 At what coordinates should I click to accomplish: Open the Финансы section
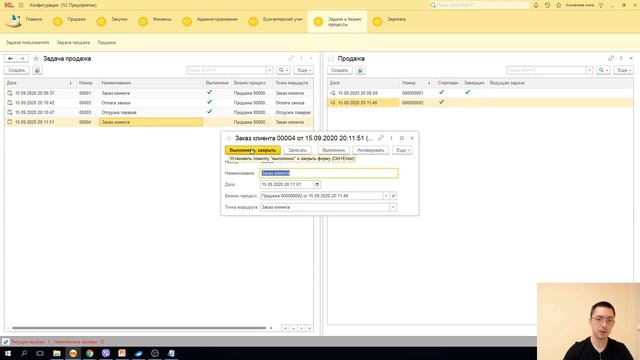click(x=155, y=21)
